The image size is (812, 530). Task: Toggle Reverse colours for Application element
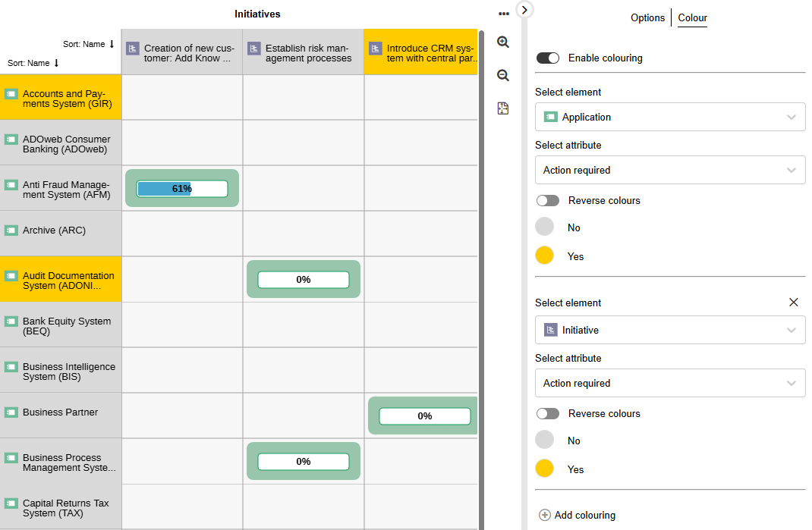[548, 201]
